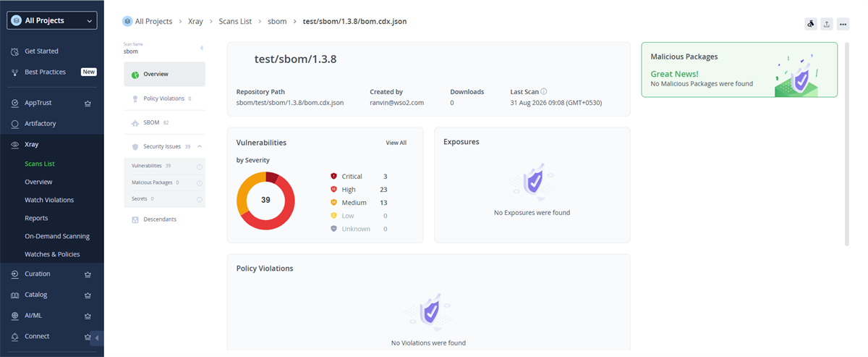Select the Overview tab in scan panel
The width and height of the screenshot is (868, 357).
165,74
